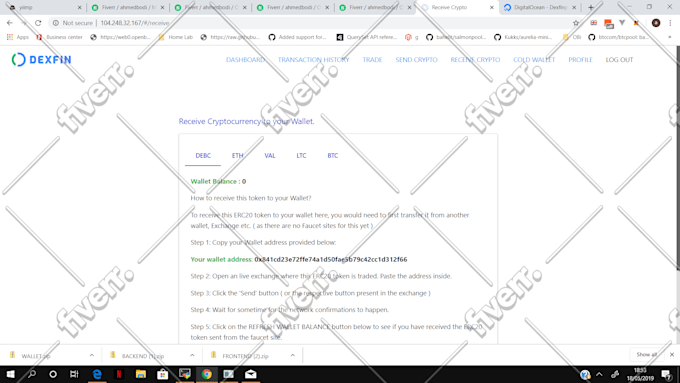Image resolution: width=680 pixels, height=383 pixels.
Task: Reload the page with the refresh icon
Action: [38, 23]
